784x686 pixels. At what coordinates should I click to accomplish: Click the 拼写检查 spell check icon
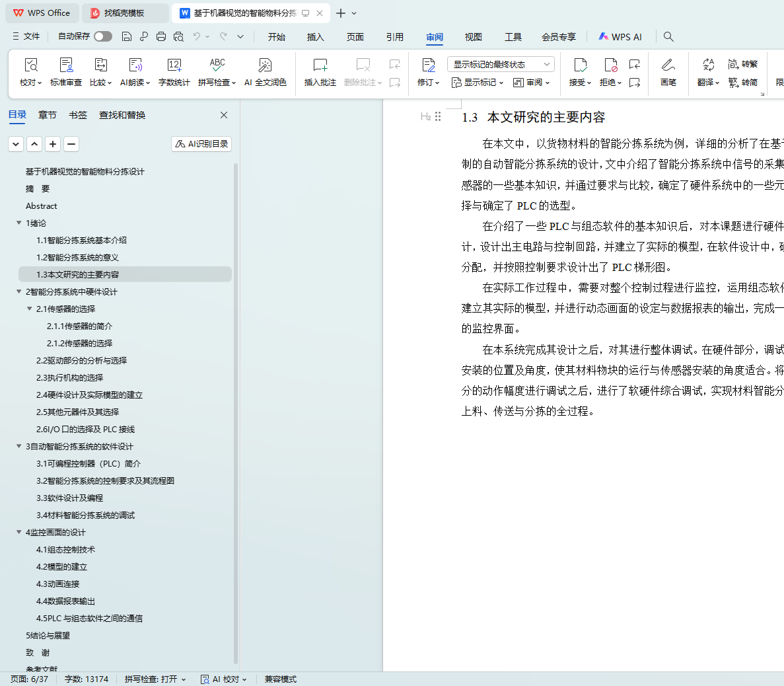click(x=217, y=65)
